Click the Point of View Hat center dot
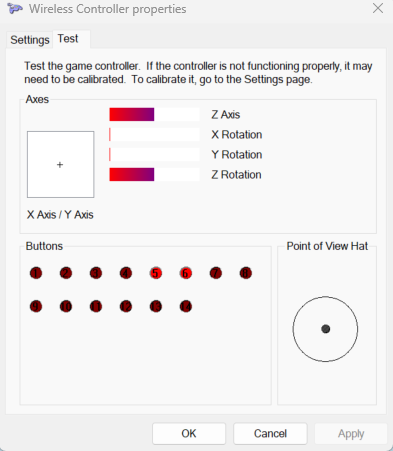Viewport: 393px width, 451px height. click(x=326, y=329)
